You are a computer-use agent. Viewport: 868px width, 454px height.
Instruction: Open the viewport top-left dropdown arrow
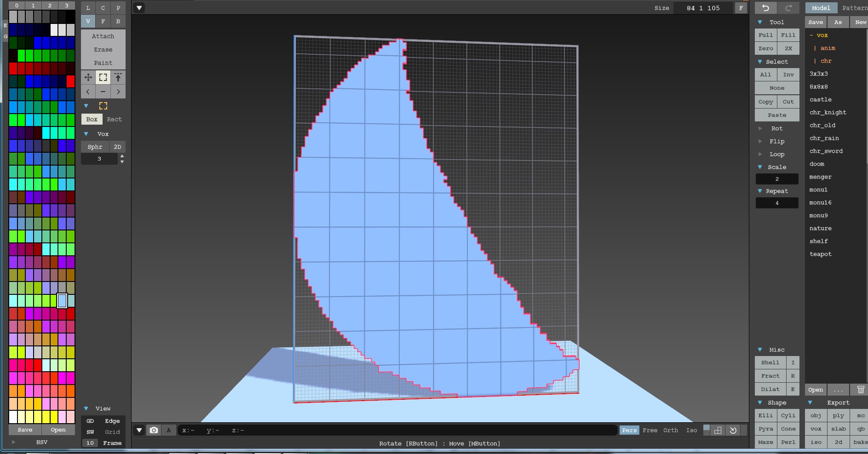coord(139,8)
